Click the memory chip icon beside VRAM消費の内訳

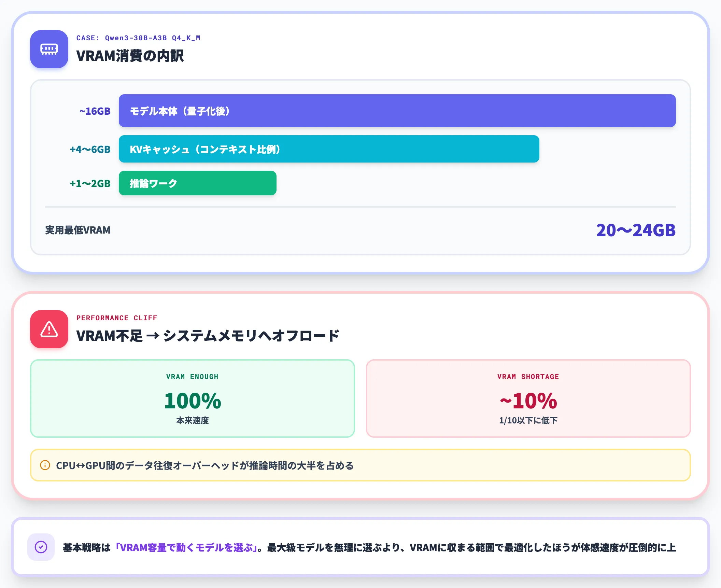click(x=49, y=49)
